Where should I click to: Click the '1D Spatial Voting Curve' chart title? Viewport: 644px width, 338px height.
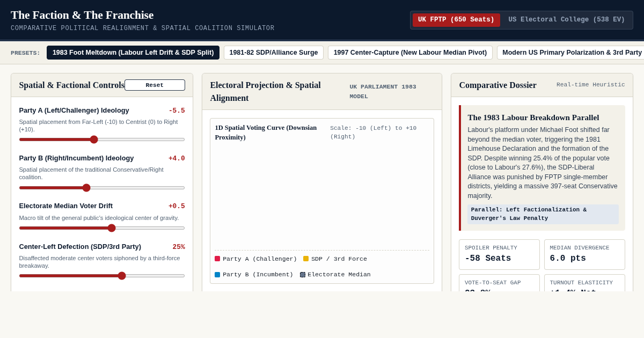tap(266, 132)
